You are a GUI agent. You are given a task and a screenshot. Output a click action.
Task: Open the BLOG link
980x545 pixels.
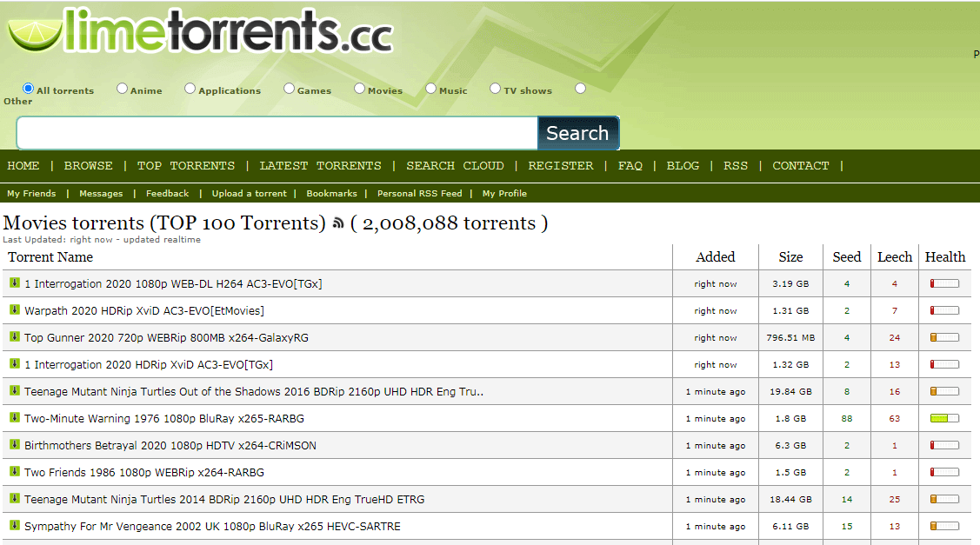pos(683,166)
